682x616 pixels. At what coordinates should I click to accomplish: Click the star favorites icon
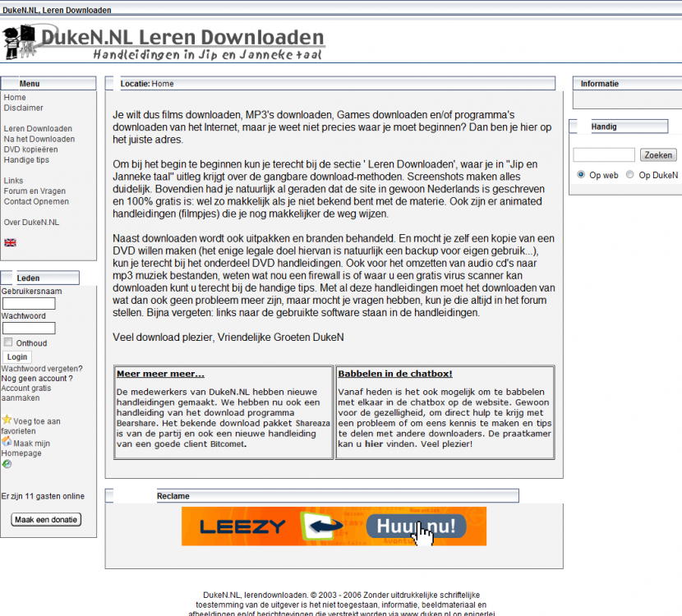(7, 420)
